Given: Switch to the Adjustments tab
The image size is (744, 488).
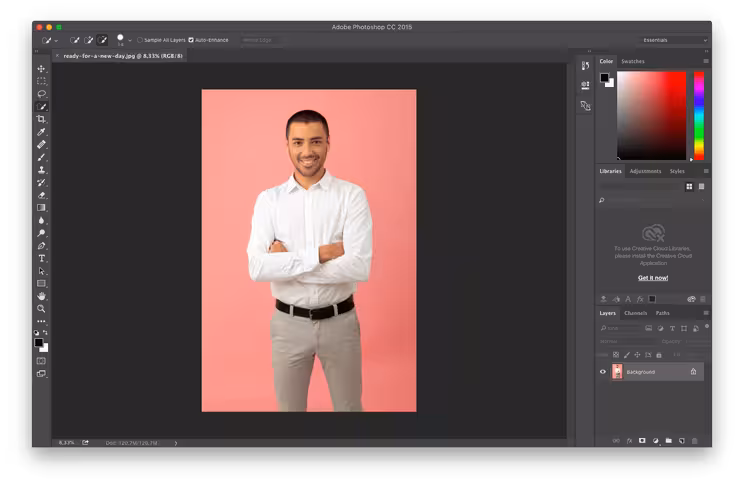Looking at the screenshot, I should [x=645, y=171].
